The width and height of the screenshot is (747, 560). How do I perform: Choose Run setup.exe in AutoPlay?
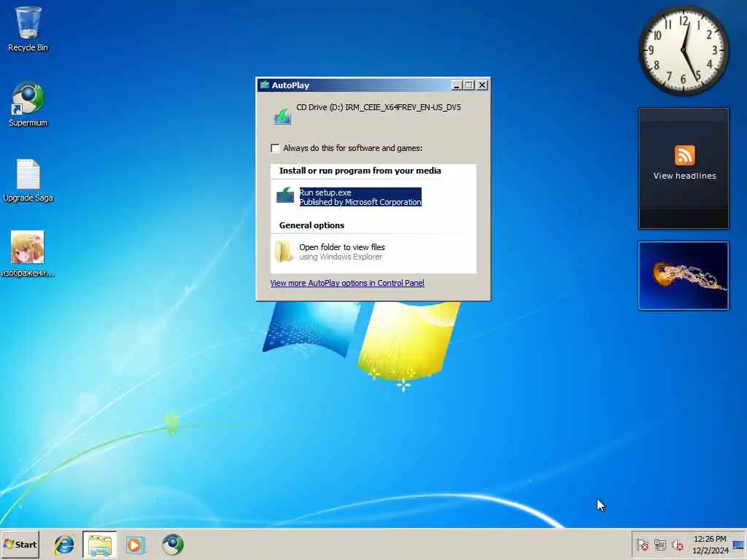coord(360,197)
